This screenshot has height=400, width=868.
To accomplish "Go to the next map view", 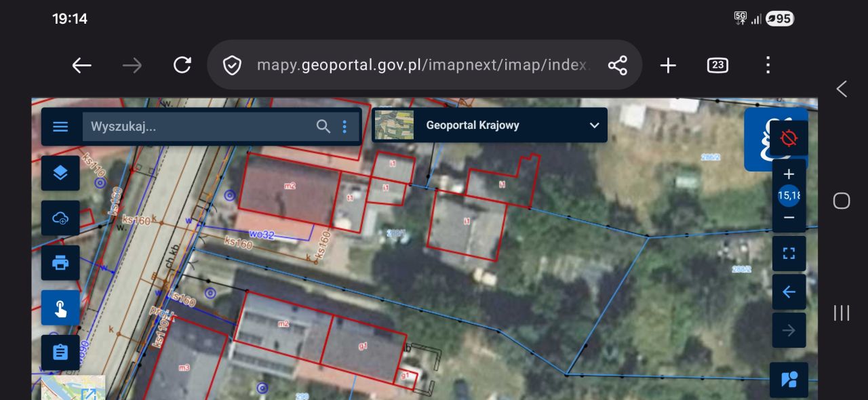I will click(x=789, y=330).
